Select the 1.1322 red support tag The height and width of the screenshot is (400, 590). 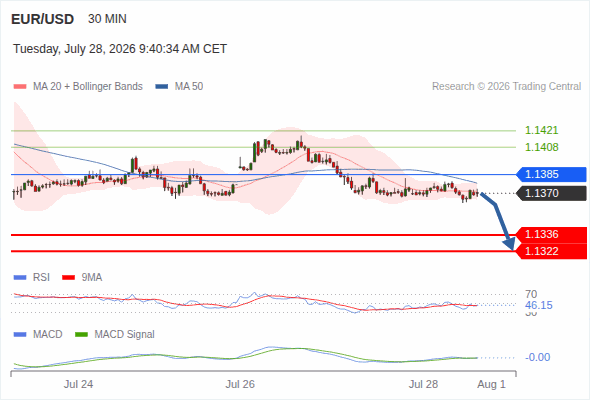pos(551,251)
